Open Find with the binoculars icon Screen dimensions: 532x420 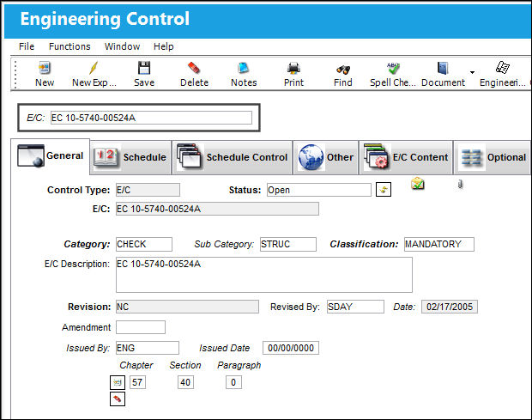[343, 70]
